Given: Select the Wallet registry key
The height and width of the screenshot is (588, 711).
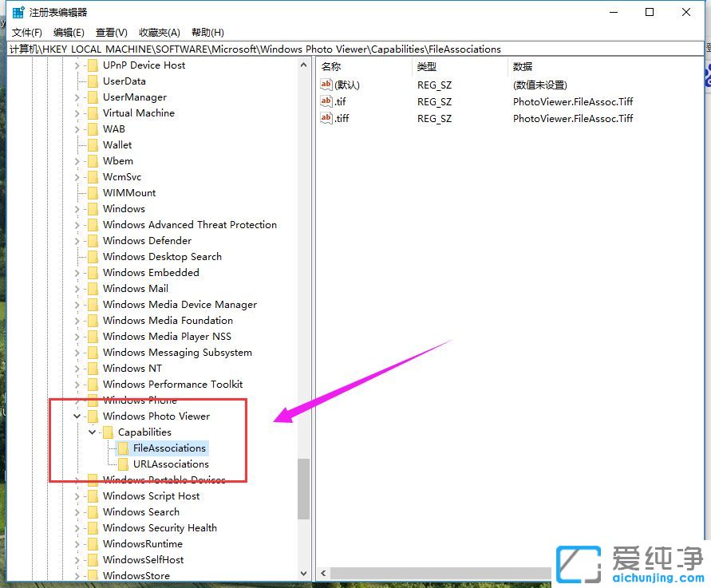Looking at the screenshot, I should tap(117, 144).
